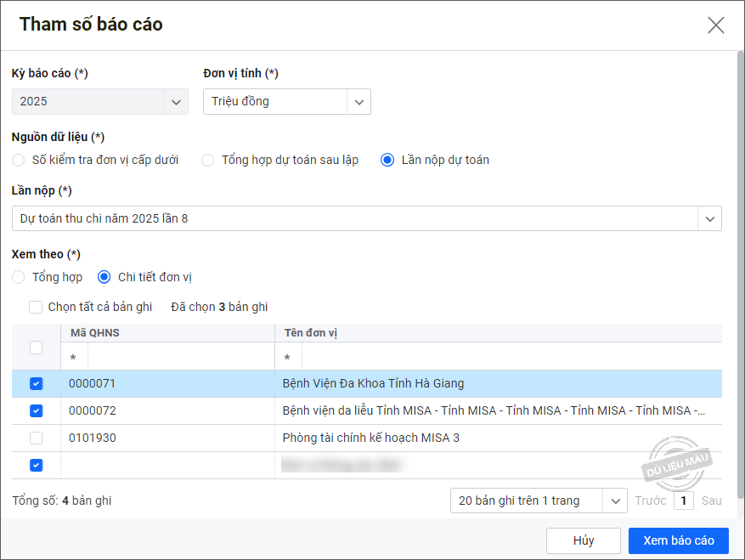Close the Tham số báo cáo dialog
Viewport: 745px width, 560px height.
click(715, 25)
